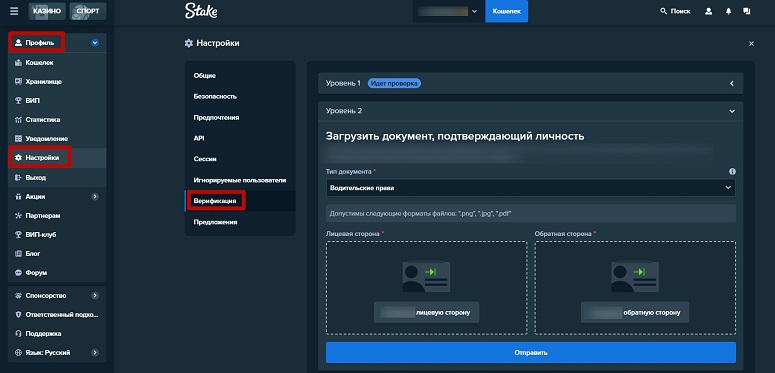Open Акции in the sidebar
The image size is (775, 373).
coord(57,197)
